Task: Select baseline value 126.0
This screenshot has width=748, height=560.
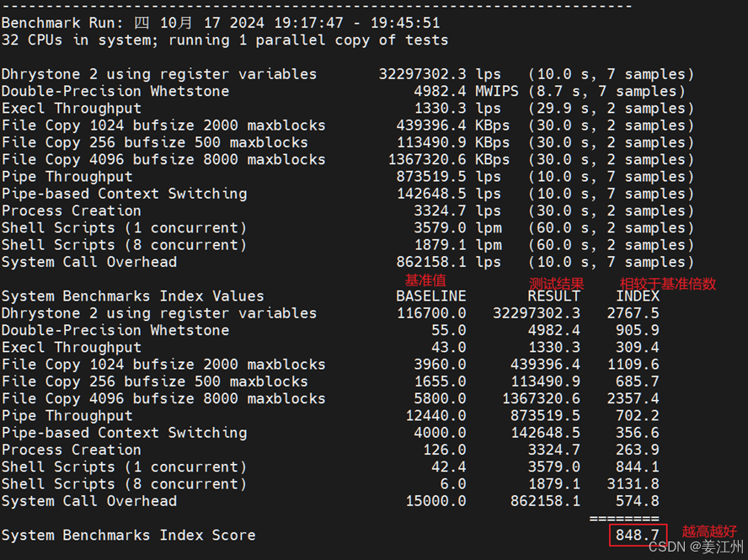Action: [x=445, y=451]
